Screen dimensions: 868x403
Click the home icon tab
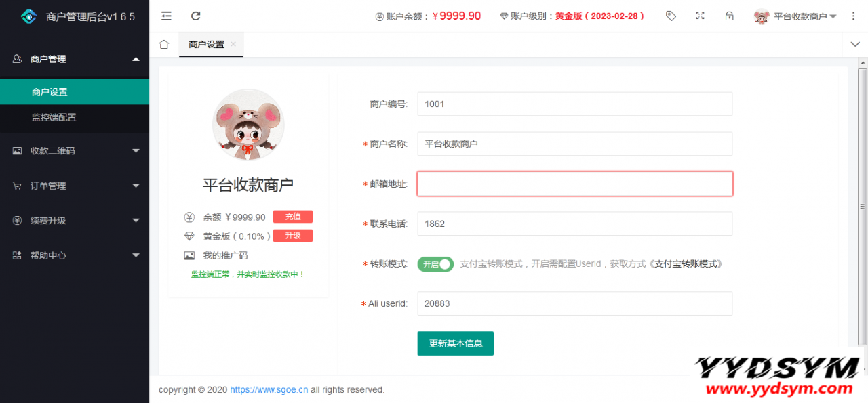pyautogui.click(x=163, y=45)
